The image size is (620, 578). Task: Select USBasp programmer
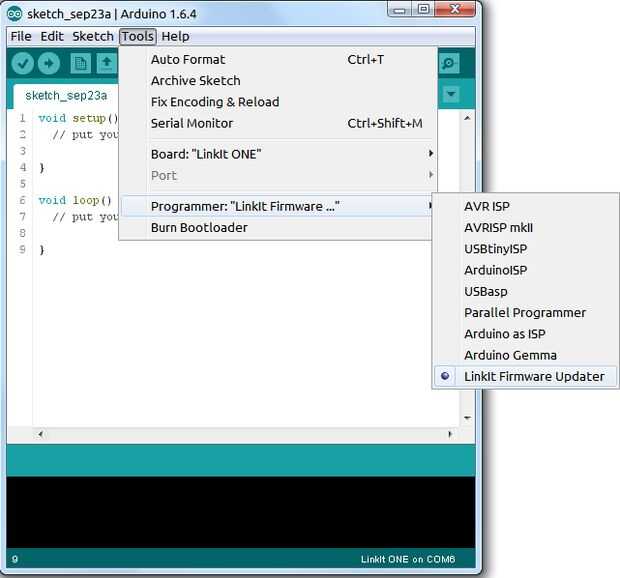(525, 292)
